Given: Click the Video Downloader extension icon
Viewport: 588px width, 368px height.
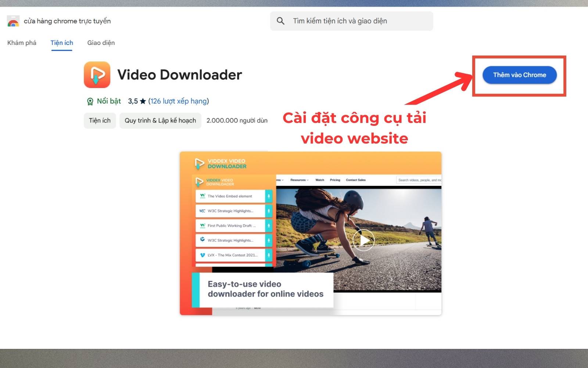Looking at the screenshot, I should [97, 75].
